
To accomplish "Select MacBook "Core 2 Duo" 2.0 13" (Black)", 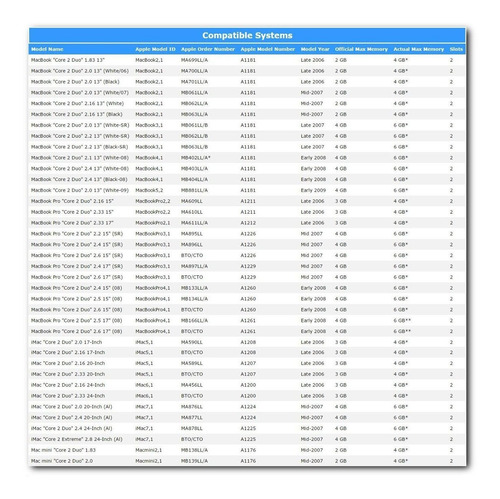I will pos(75,82).
